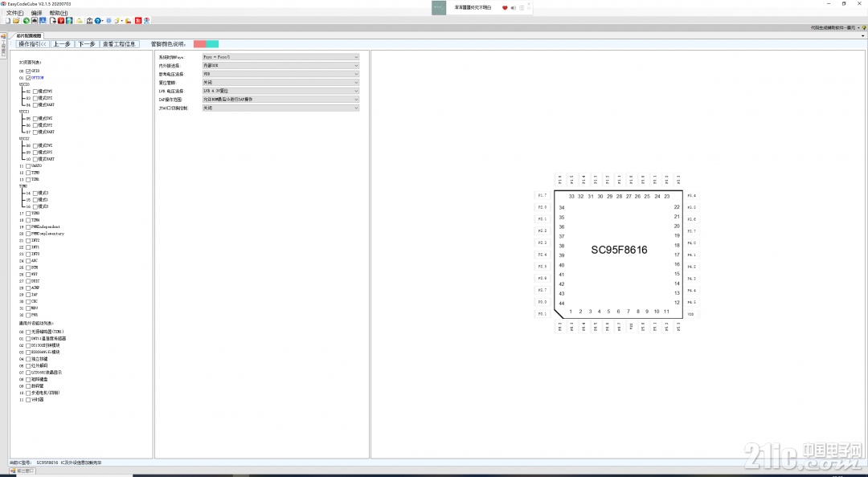Enable UART mode under USCI2
868x477 pixels.
35,159
